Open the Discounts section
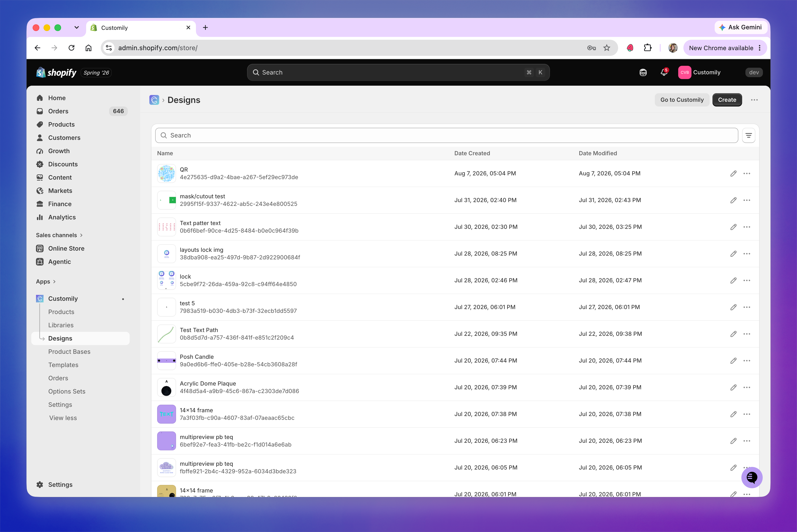This screenshot has height=532, width=797. pos(80,164)
